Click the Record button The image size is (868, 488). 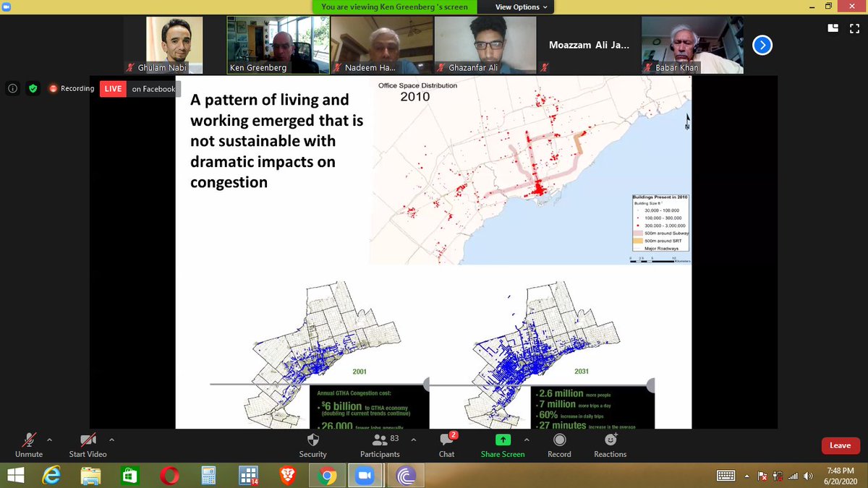pos(559,445)
